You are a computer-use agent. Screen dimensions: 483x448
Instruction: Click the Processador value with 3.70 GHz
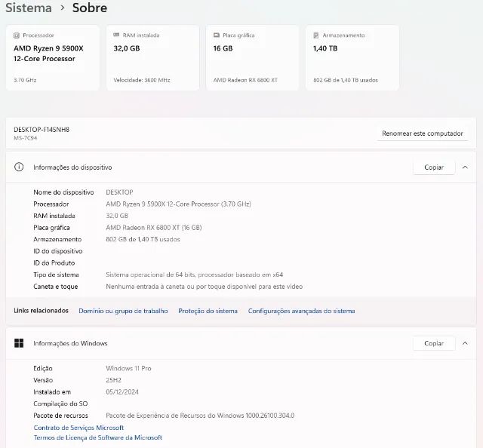(x=178, y=204)
